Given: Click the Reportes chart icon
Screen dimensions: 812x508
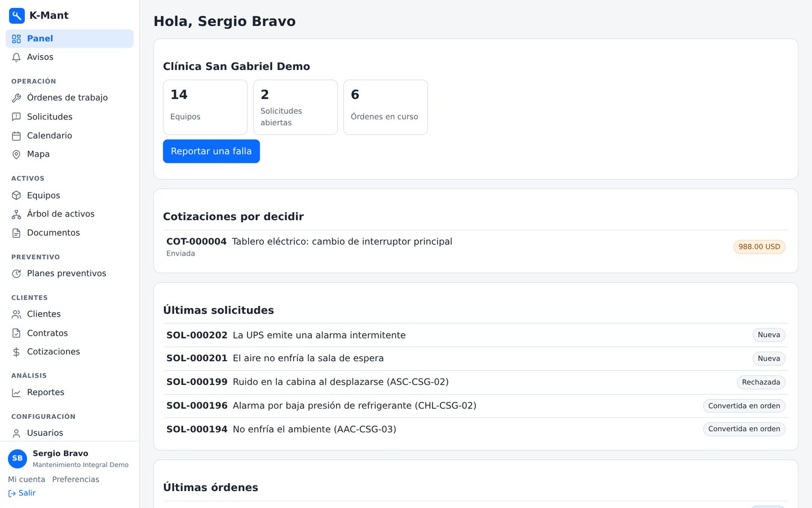Looking at the screenshot, I should click(x=16, y=393).
